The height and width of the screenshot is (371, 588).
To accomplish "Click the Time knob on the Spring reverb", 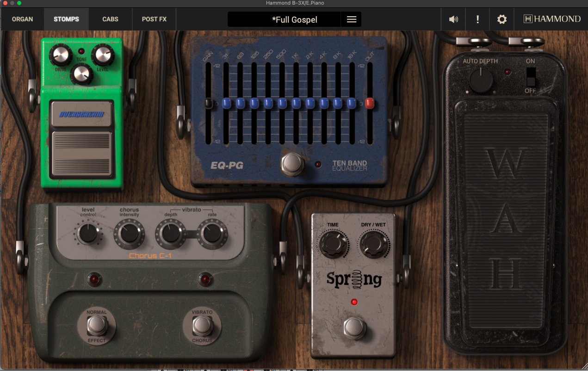I will coord(333,244).
